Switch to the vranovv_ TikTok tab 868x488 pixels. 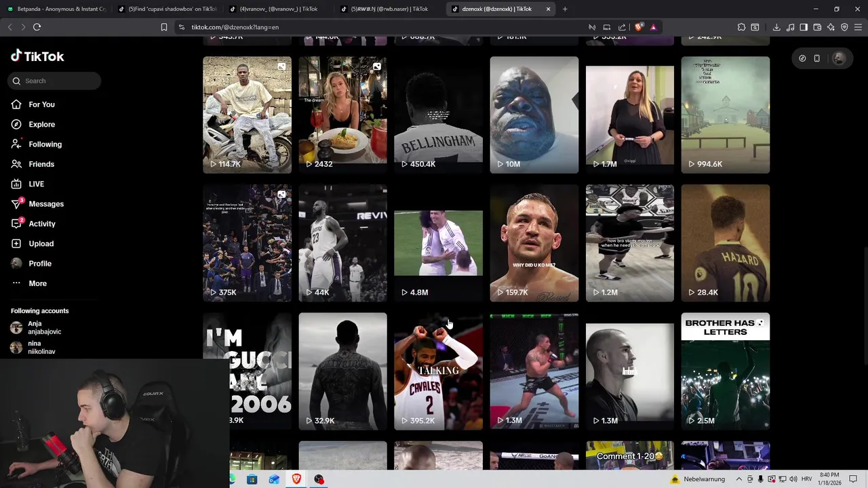[279, 9]
